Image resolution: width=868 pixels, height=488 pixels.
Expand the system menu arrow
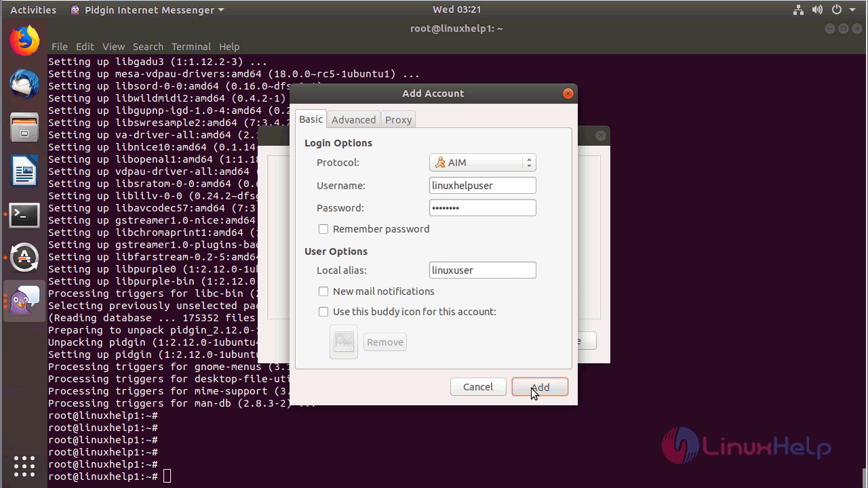853,9
